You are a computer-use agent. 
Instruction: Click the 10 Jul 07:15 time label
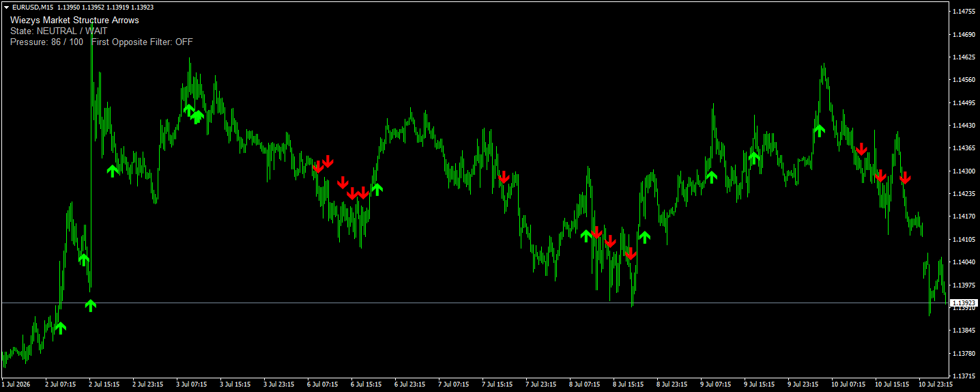[x=848, y=384]
